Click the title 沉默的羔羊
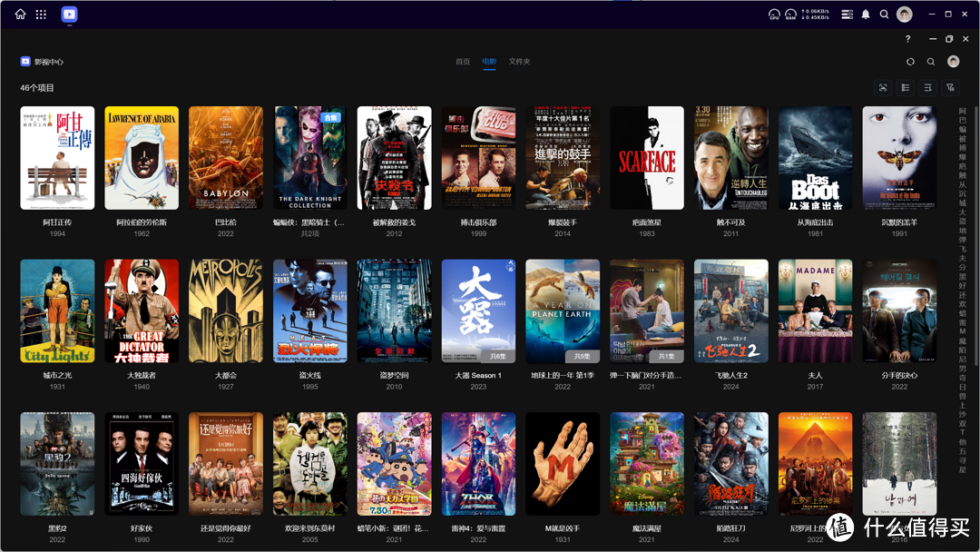This screenshot has height=552, width=980. point(899,222)
